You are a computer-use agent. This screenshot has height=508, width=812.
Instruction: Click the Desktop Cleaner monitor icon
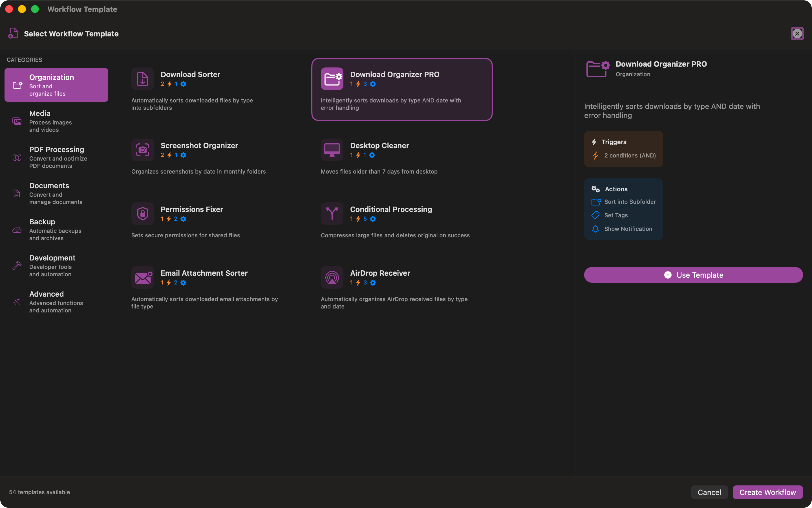point(332,150)
